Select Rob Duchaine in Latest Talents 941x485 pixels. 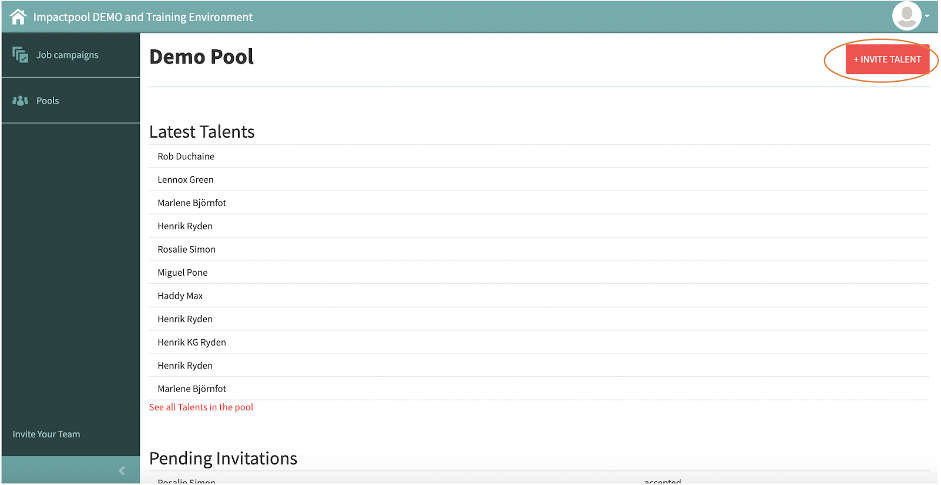tap(185, 157)
